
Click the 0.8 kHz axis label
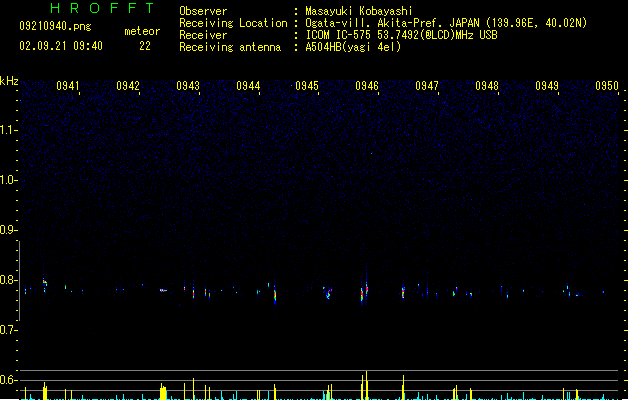click(x=8, y=280)
